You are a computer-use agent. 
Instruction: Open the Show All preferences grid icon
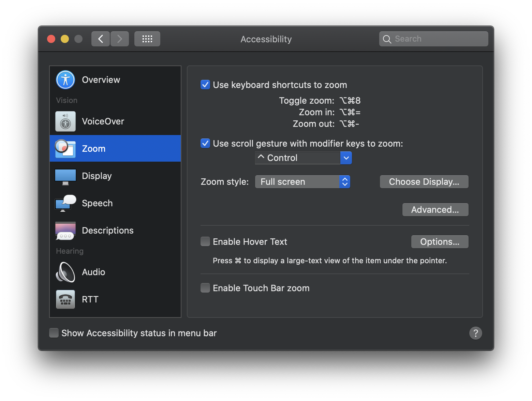[x=147, y=39]
